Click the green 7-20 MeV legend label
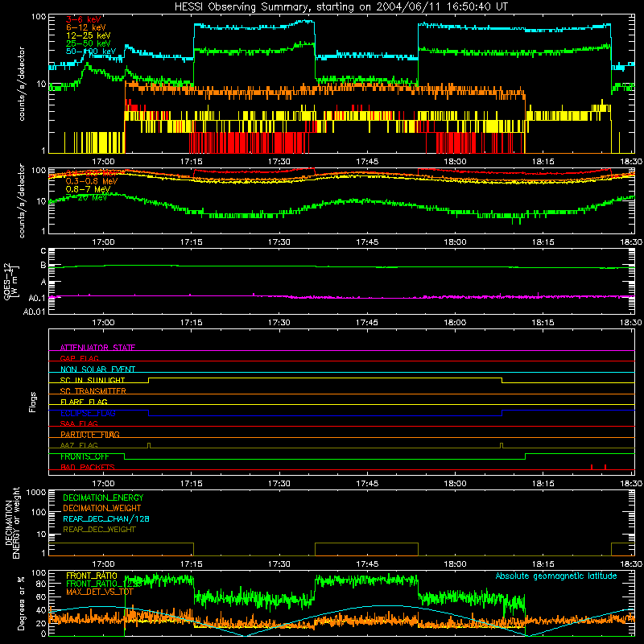The width and height of the screenshot is (644, 644). 87,197
